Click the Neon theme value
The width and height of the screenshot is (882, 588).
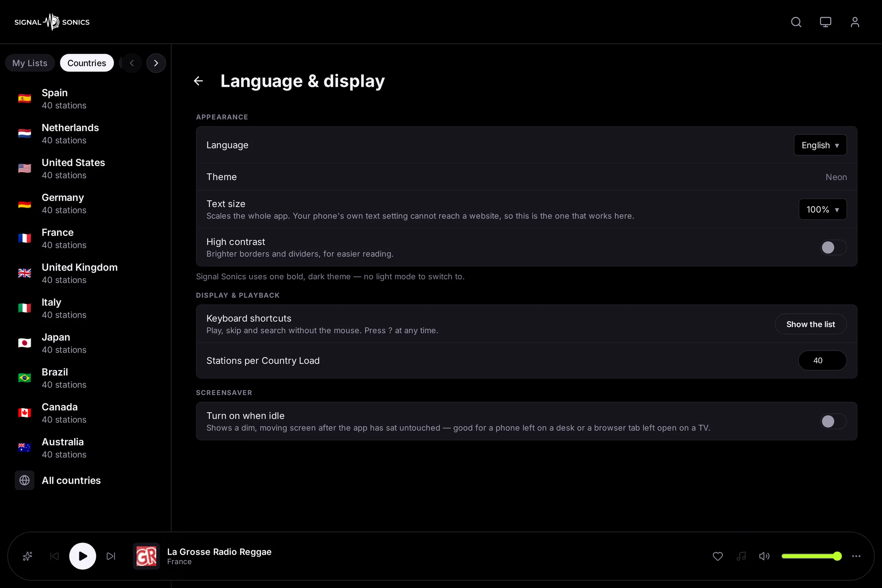(836, 177)
